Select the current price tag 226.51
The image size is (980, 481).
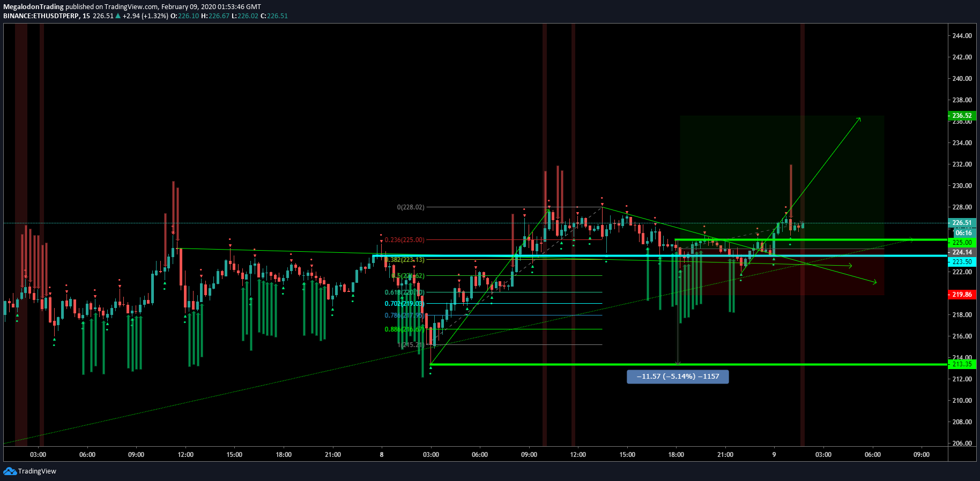click(962, 223)
